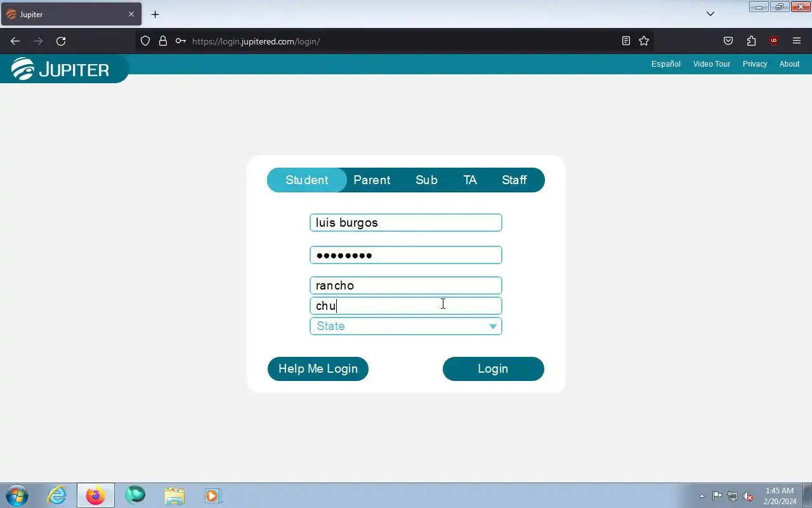This screenshot has width=812, height=508.
Task: Reload the page with refresh icon
Action: [61, 41]
